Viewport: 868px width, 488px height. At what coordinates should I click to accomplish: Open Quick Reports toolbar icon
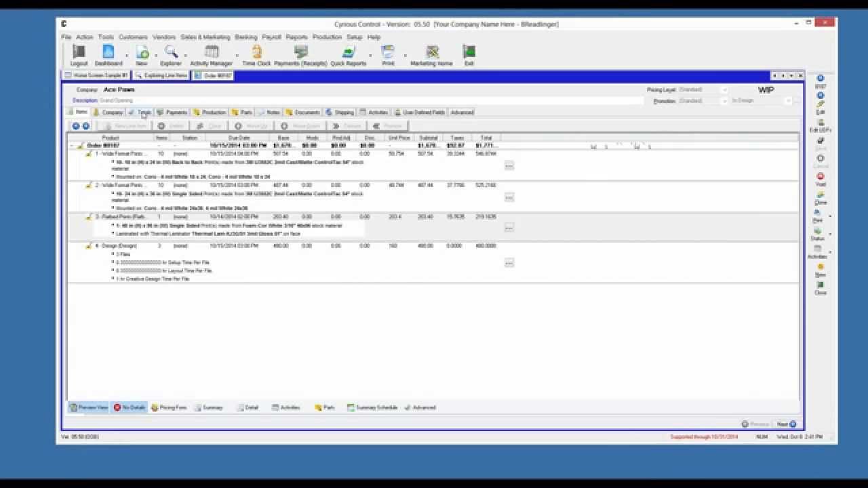pyautogui.click(x=348, y=55)
